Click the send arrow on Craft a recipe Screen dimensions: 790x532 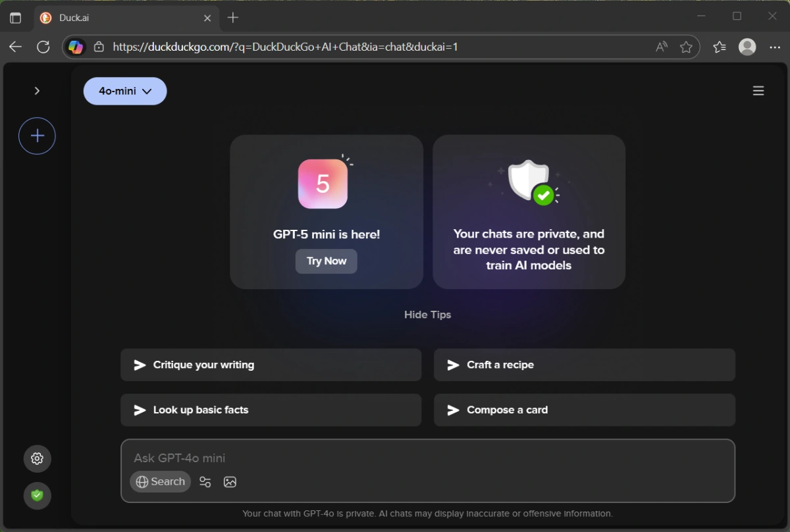point(454,365)
